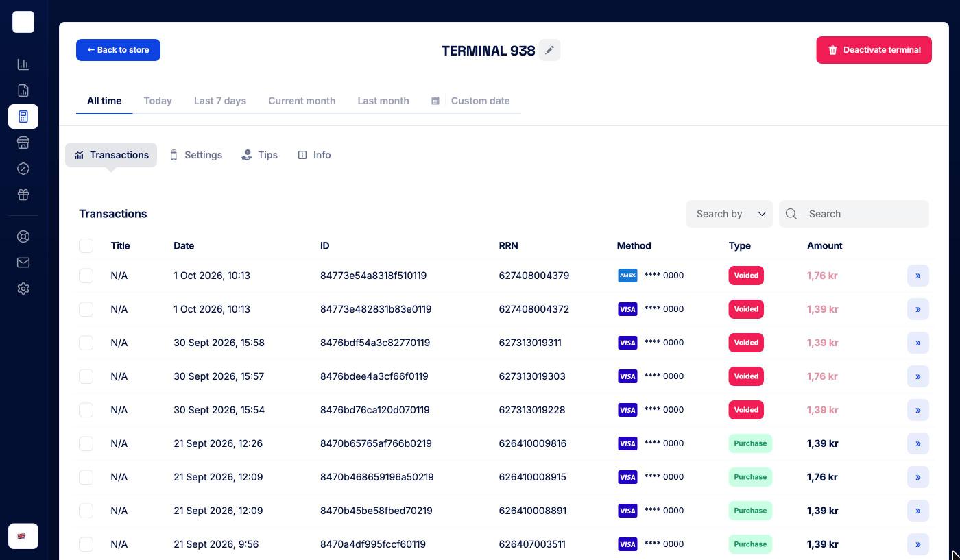Open the Settings tab
The width and height of the screenshot is (960, 560).
pyautogui.click(x=196, y=155)
